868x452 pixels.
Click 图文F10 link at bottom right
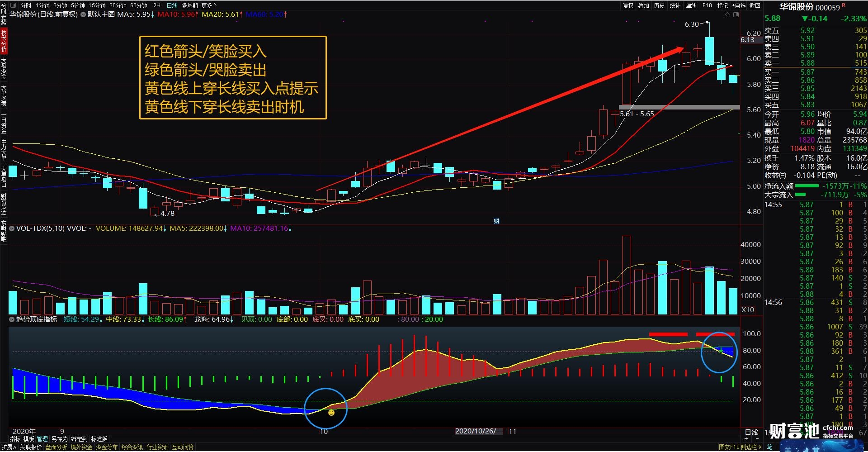(x=729, y=447)
